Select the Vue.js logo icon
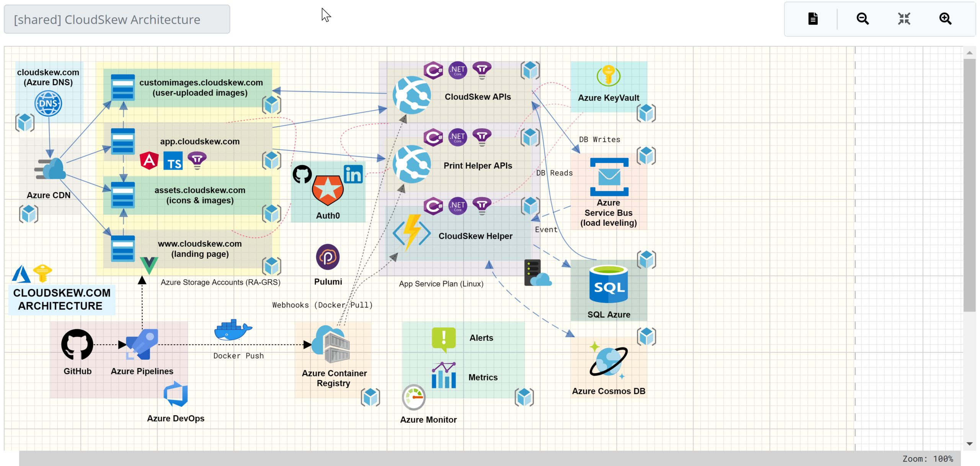 tap(149, 266)
